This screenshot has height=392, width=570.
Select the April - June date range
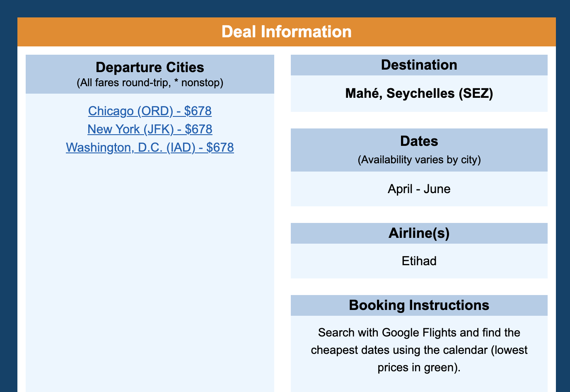click(x=419, y=189)
